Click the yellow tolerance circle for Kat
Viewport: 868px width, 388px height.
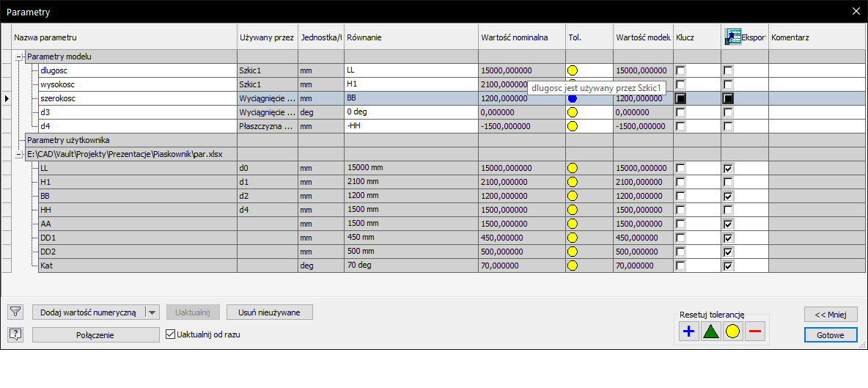click(x=573, y=266)
